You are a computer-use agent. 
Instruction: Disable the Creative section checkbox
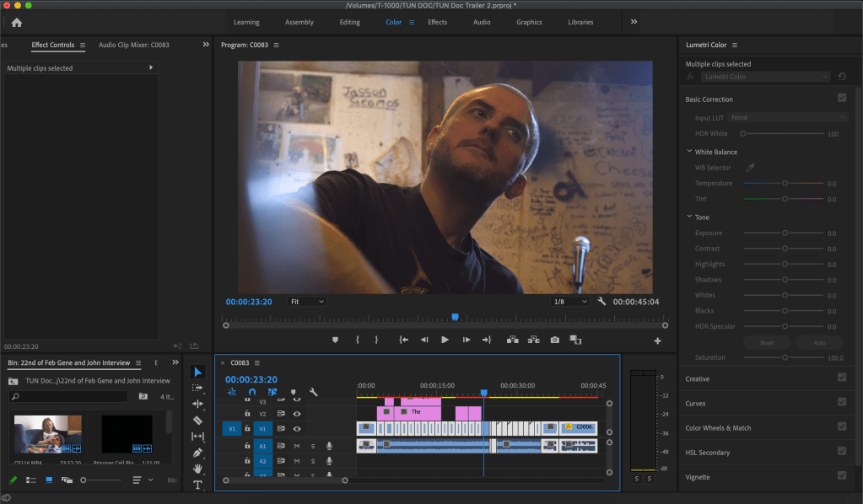click(x=841, y=378)
